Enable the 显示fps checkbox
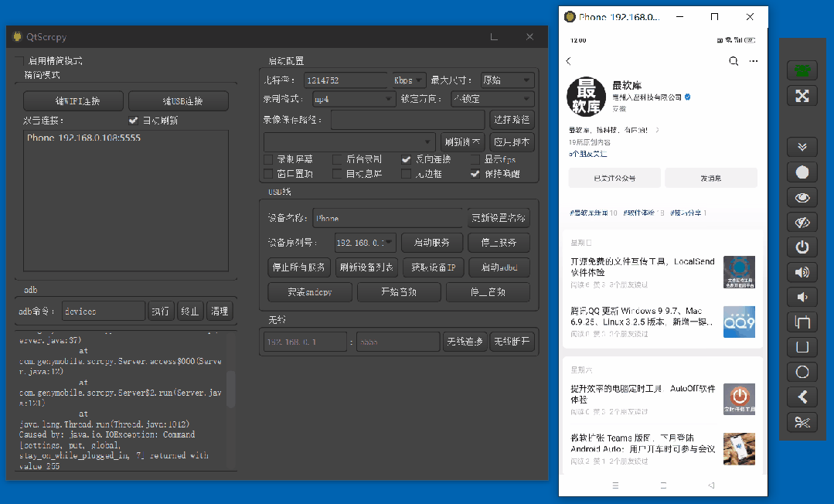 pos(475,159)
